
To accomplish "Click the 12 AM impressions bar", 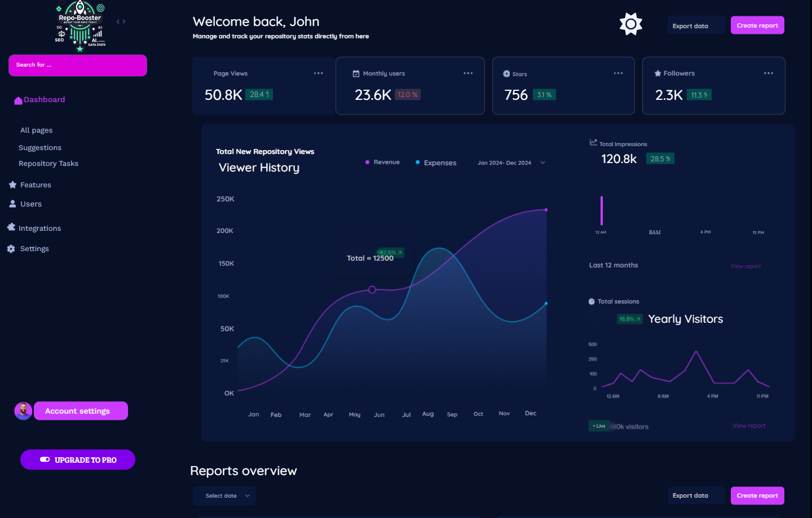I will [x=602, y=210].
